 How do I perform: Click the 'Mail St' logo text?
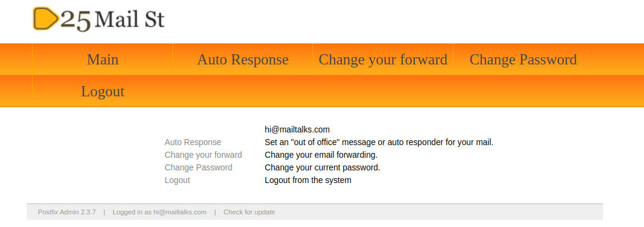[130, 19]
